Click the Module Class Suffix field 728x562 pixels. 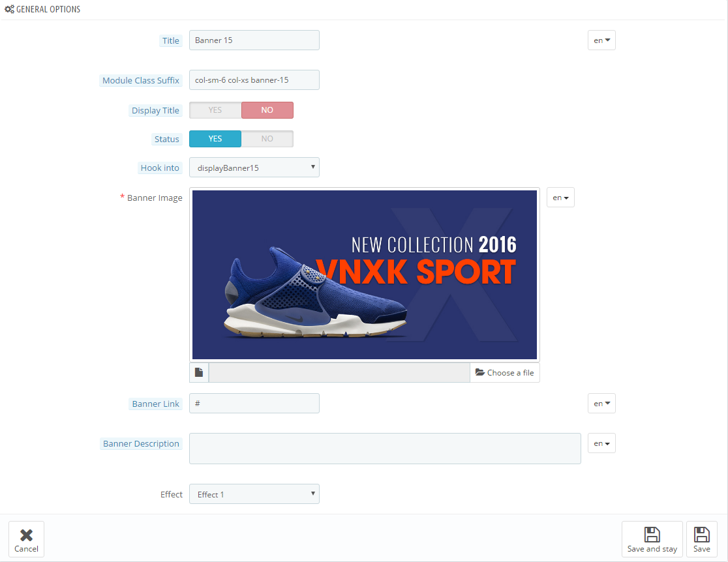tap(254, 80)
